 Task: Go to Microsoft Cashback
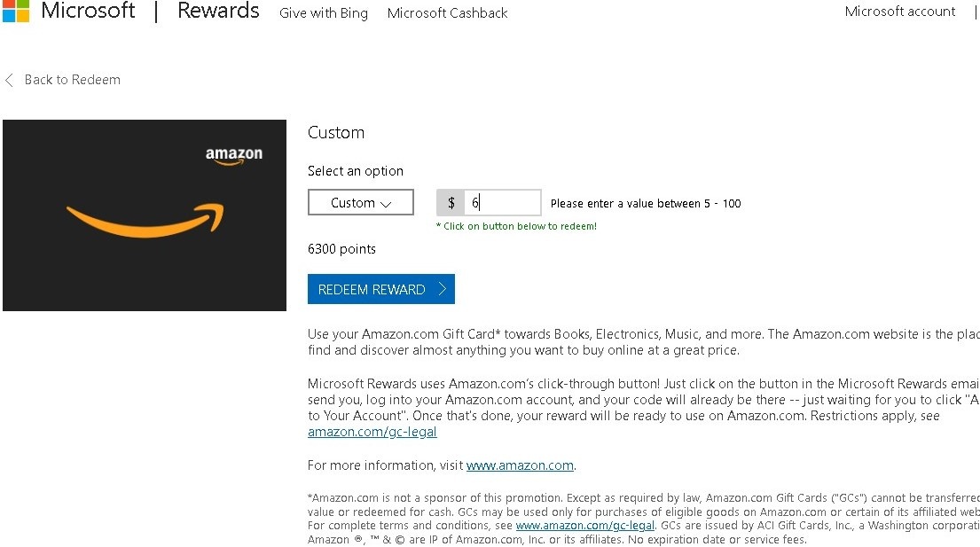448,12
